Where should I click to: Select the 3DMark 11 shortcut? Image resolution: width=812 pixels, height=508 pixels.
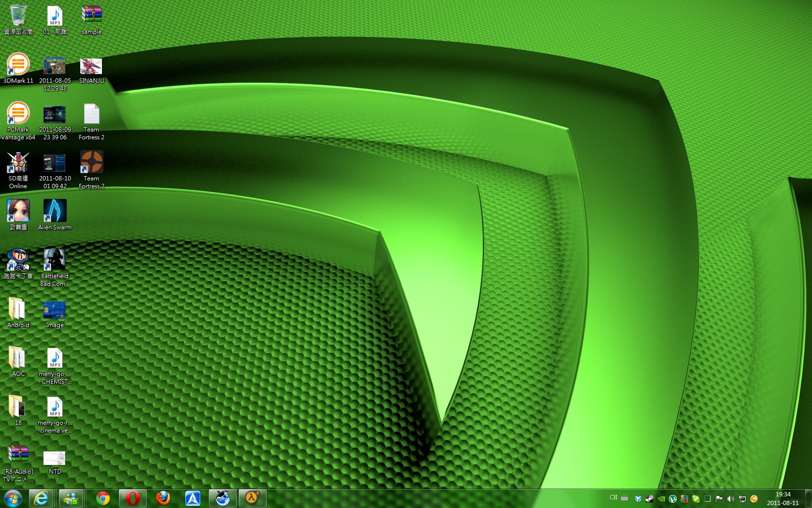click(18, 68)
